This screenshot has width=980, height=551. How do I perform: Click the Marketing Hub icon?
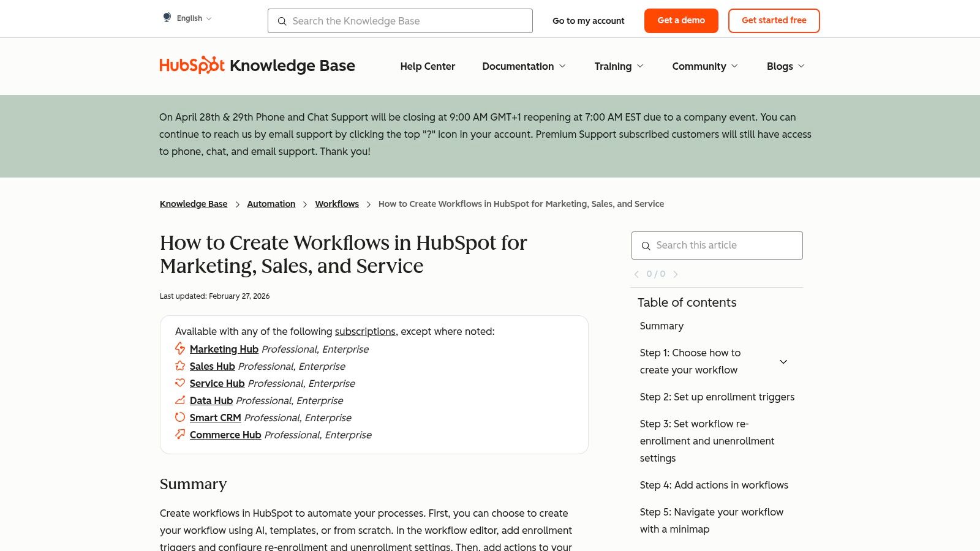tap(180, 348)
